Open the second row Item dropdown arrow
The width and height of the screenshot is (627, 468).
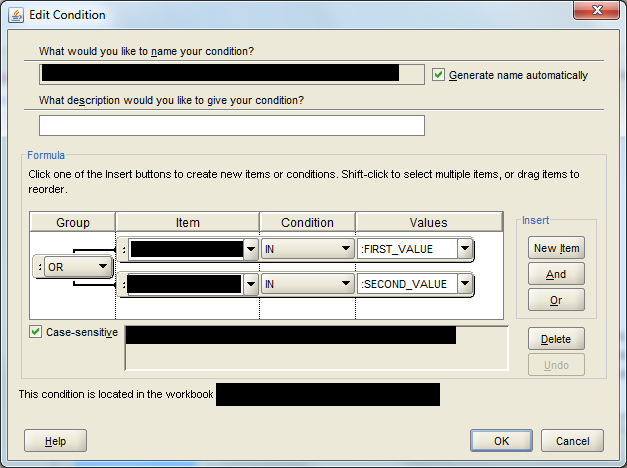[x=251, y=284]
